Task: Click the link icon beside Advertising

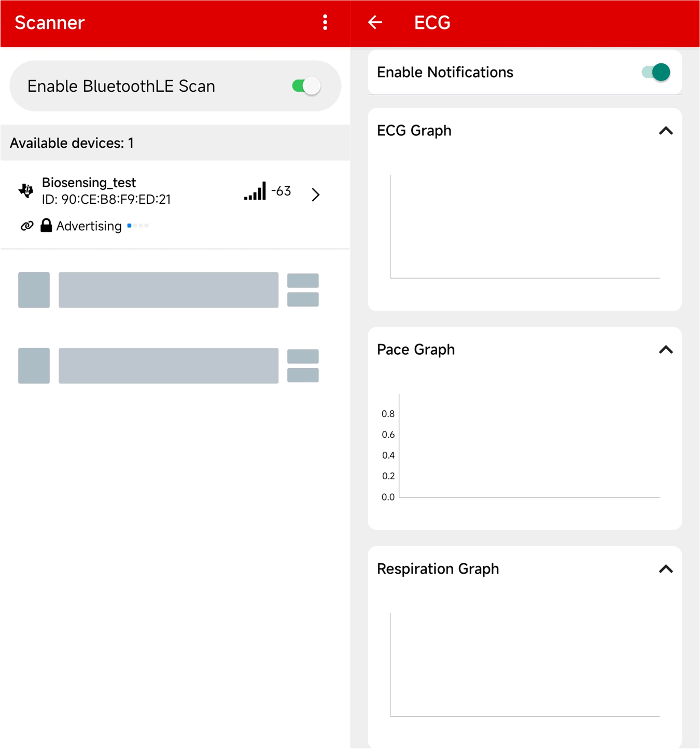Action: coord(27,226)
